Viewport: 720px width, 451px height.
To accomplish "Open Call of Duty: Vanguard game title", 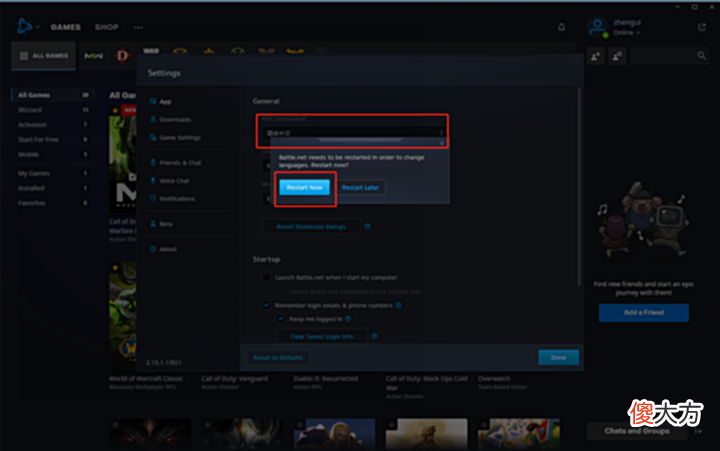I will point(234,378).
